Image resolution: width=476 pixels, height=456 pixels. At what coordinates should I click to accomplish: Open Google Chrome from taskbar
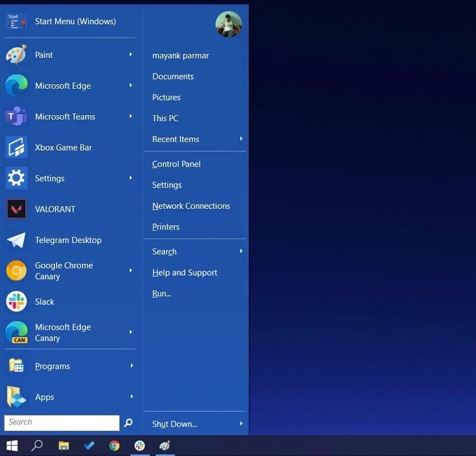tap(115, 446)
